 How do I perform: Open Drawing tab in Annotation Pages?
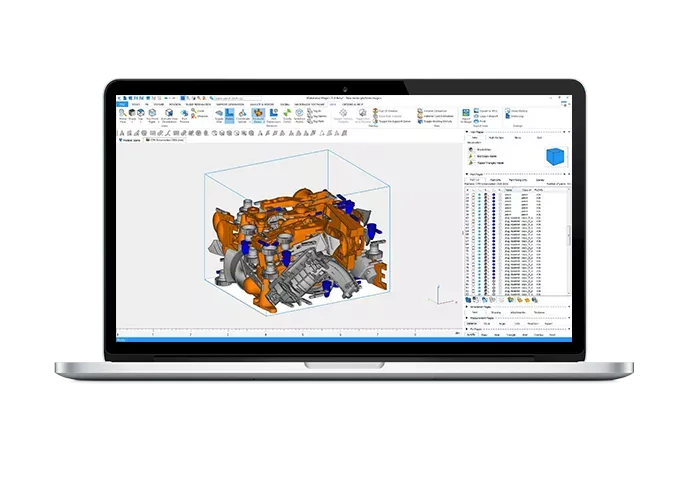click(x=496, y=312)
